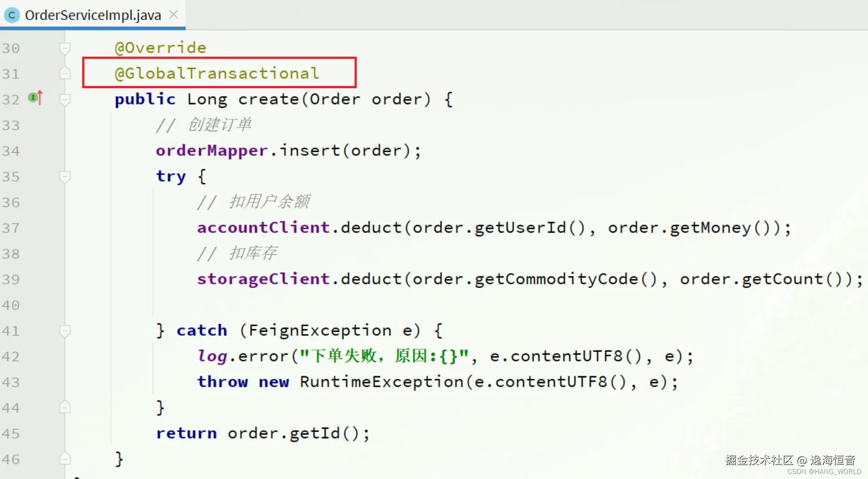Viewport: 868px width, 479px height.
Task: Click the @Override annotation
Action: click(x=160, y=48)
